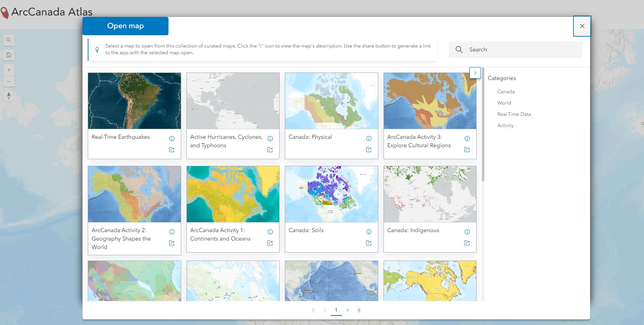Open Geography Shapes the World thumbnail

point(134,194)
